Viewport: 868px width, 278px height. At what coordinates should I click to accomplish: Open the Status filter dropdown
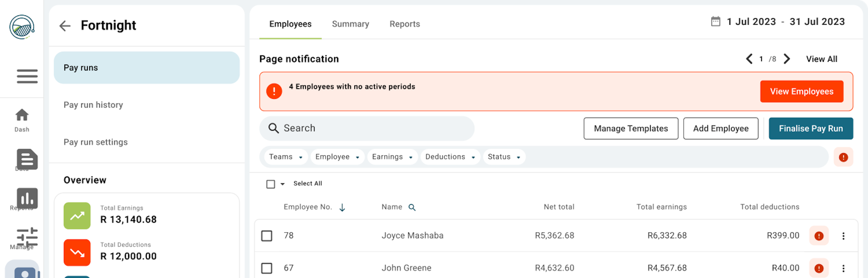[504, 157]
